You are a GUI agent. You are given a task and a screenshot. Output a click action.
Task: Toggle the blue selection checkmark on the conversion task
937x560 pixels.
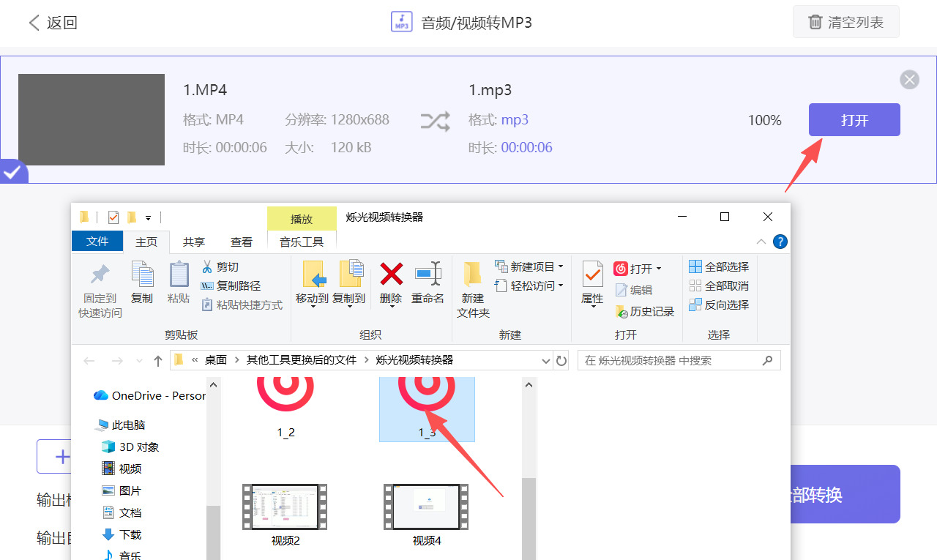(x=12, y=172)
